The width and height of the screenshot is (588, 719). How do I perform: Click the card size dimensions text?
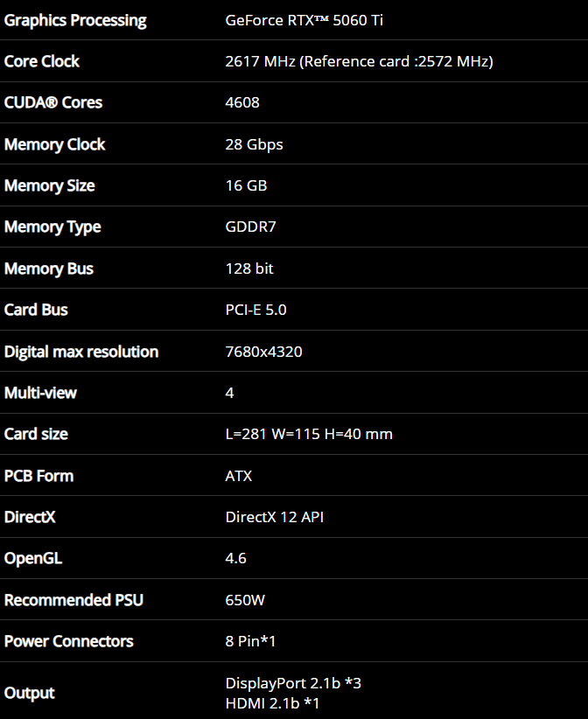pos(309,434)
